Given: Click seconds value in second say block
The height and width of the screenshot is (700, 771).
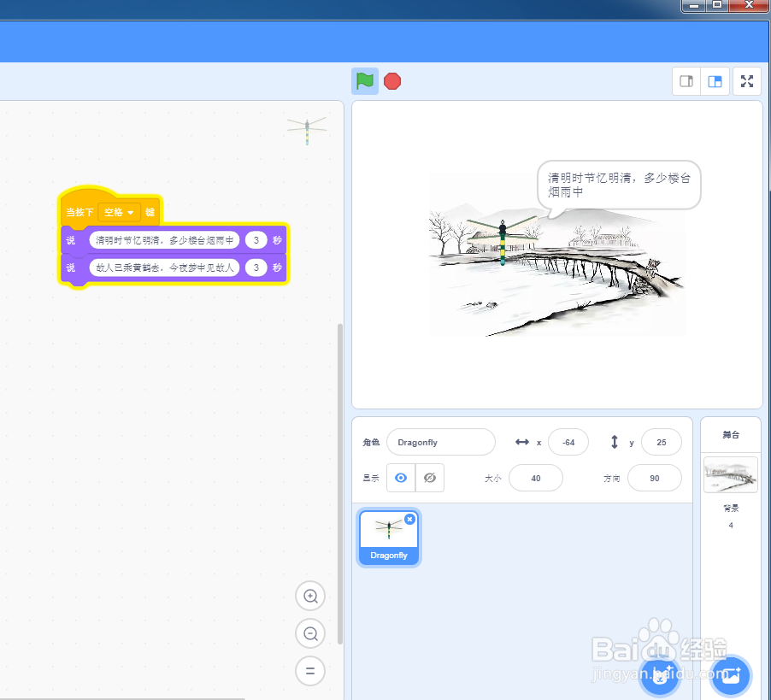Looking at the screenshot, I should click(256, 268).
